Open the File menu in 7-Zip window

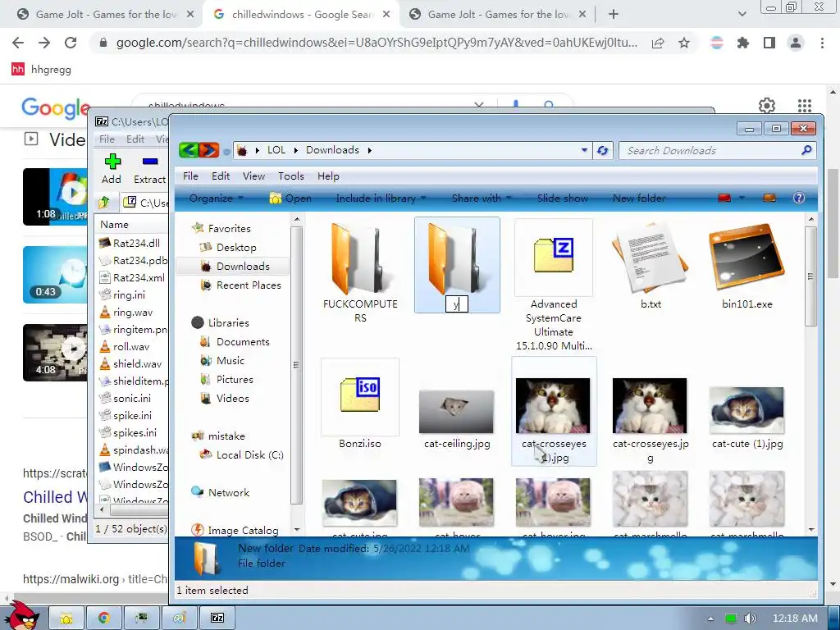point(107,139)
